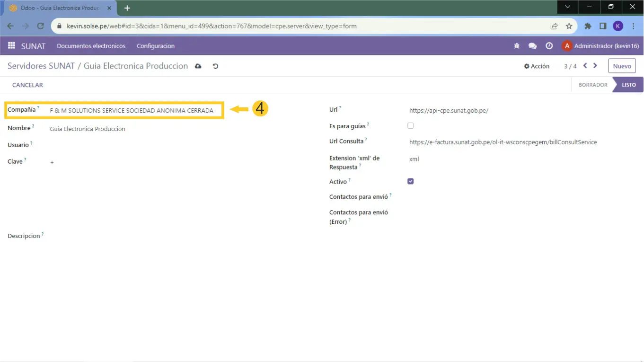Edit the xml extension field

pos(523,159)
